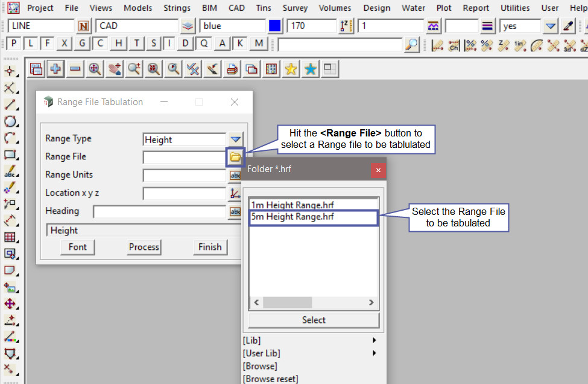Image resolution: width=588 pixels, height=384 pixels.
Task: Click the layers icon beside the CAD model field
Action: [188, 26]
